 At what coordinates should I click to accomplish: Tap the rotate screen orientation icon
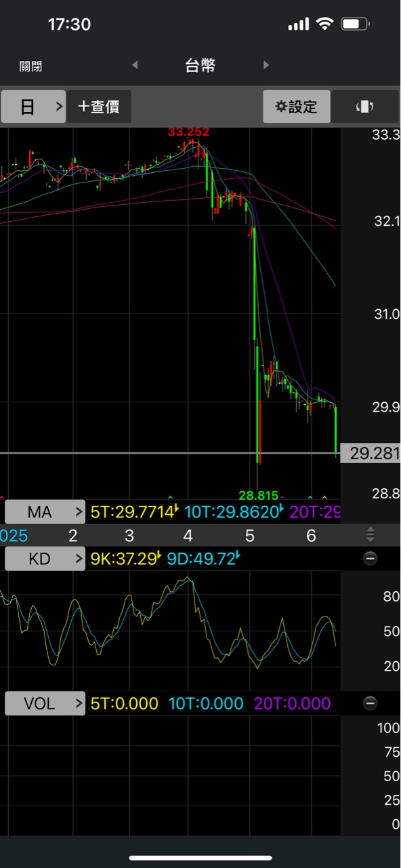365,106
